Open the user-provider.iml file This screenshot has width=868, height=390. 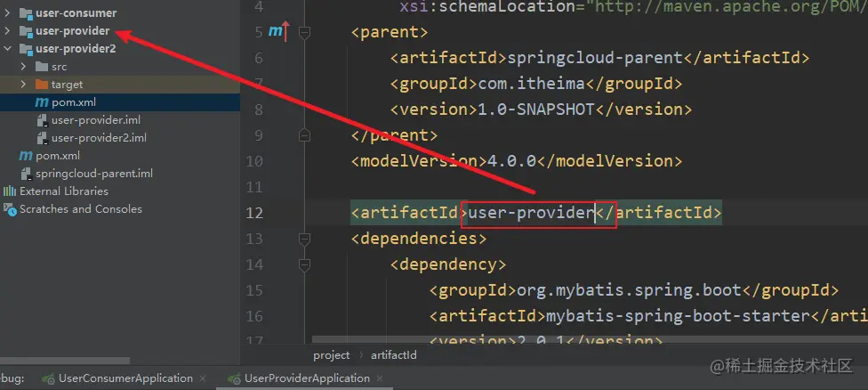[96, 119]
